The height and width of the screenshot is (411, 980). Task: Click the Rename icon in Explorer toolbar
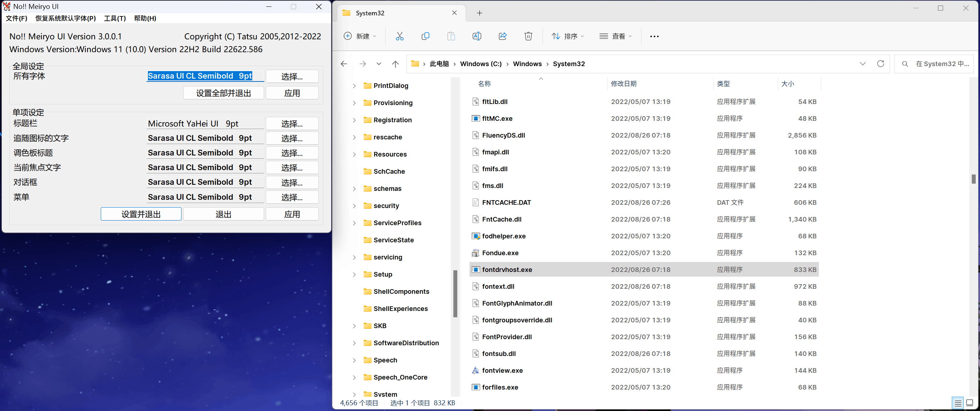click(477, 36)
